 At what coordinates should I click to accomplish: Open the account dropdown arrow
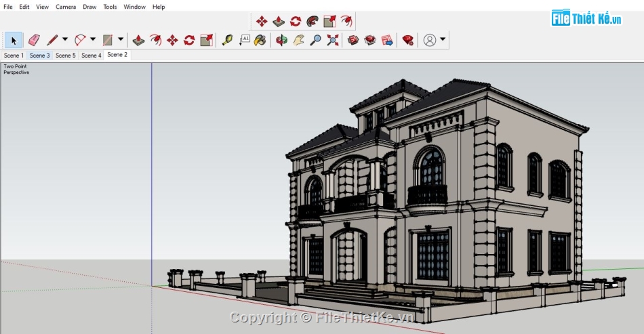pyautogui.click(x=443, y=39)
